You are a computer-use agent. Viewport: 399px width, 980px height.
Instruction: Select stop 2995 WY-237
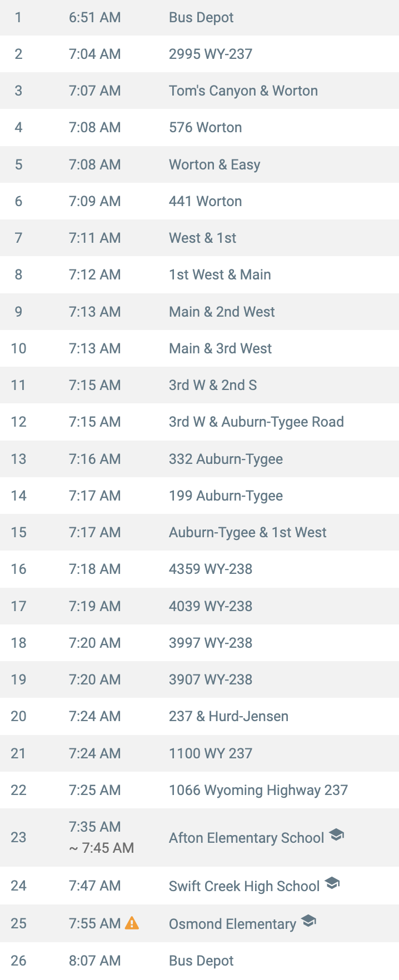(200, 54)
